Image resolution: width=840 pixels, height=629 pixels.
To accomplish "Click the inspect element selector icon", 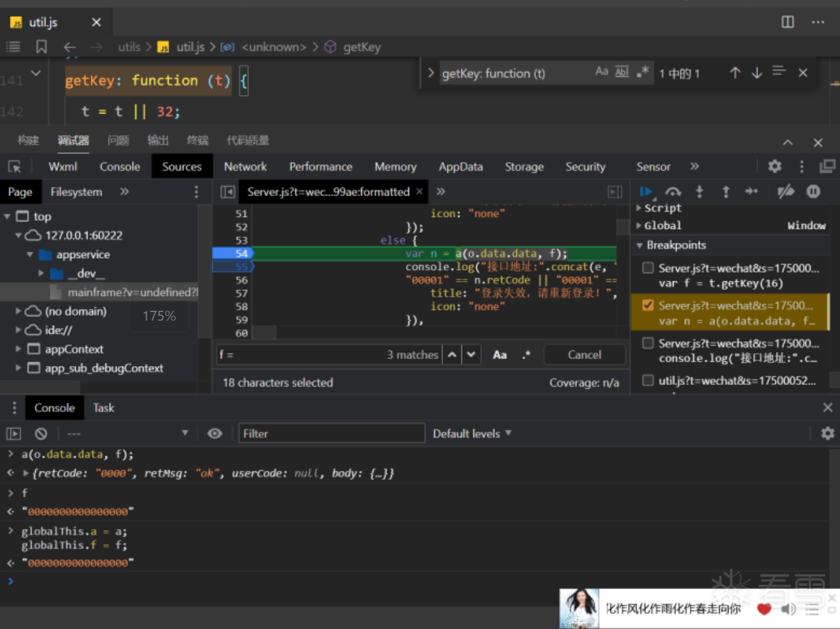I will [x=15, y=166].
